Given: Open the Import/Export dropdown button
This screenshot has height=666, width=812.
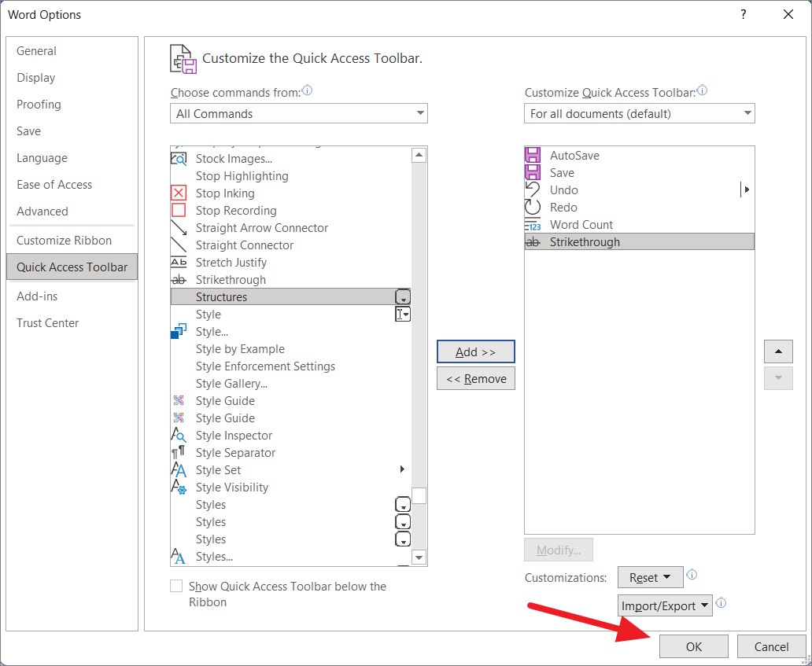Looking at the screenshot, I should (x=665, y=606).
